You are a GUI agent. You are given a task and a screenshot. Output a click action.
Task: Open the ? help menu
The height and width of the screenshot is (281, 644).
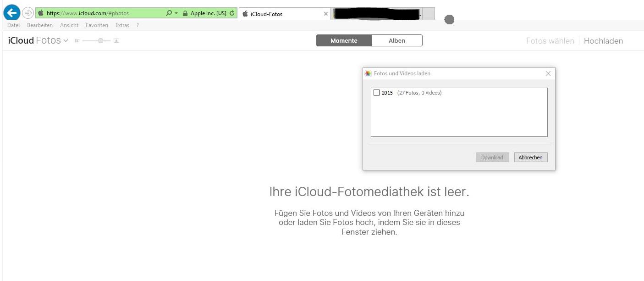138,25
